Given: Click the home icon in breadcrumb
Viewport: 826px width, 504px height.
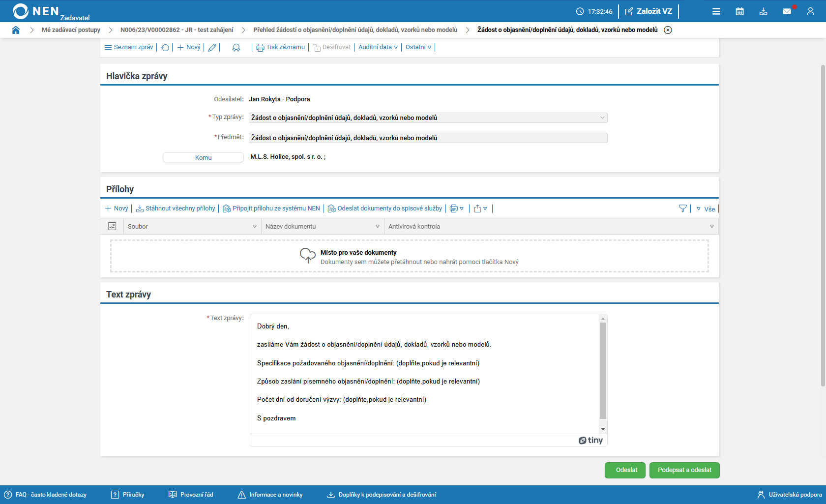Looking at the screenshot, I should [16, 30].
